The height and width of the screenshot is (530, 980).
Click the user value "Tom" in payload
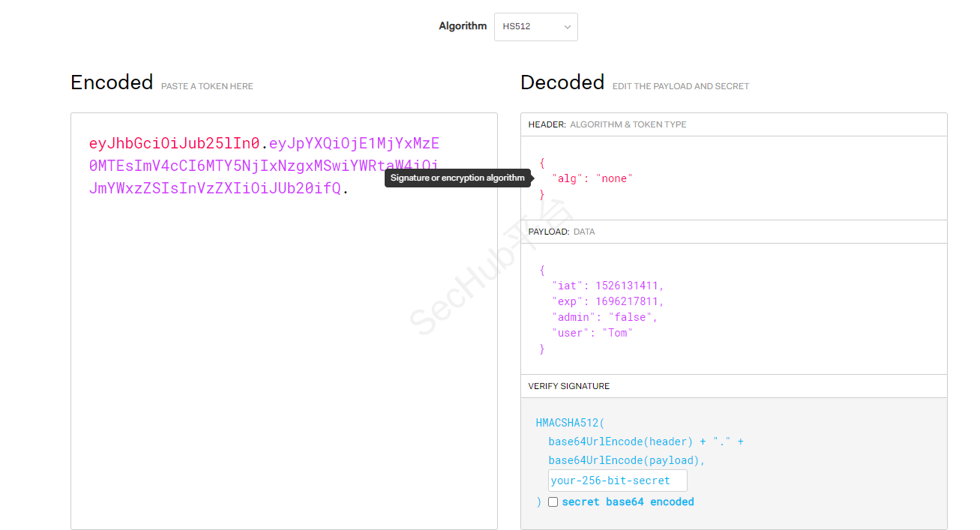(617, 333)
